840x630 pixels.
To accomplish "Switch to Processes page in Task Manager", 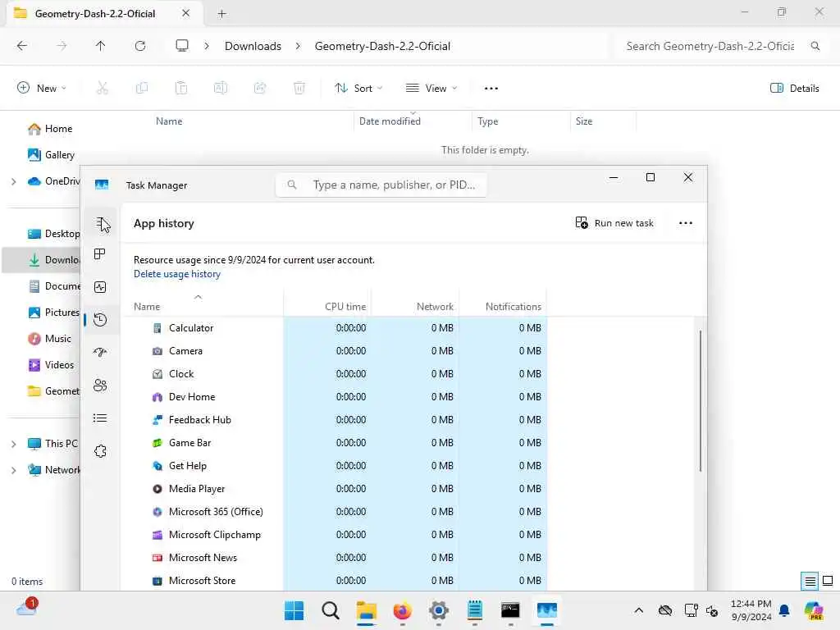I will (x=100, y=254).
